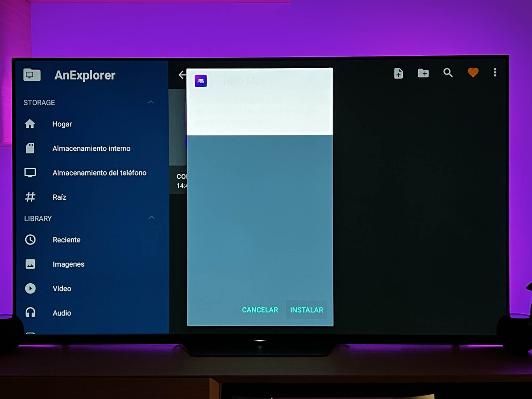Click the SD card icon for Almacenamiento interno
Image resolution: width=532 pixels, height=399 pixels.
pos(30,148)
